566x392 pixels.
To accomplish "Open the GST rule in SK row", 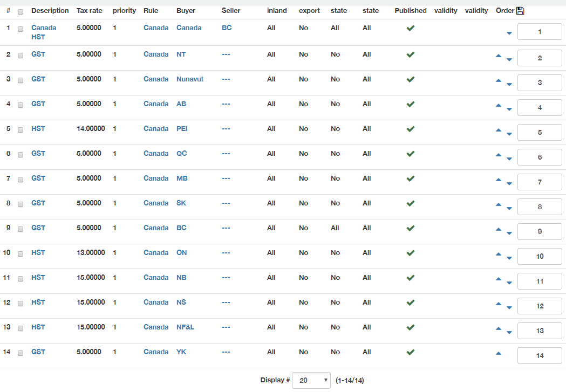I will click(38, 203).
